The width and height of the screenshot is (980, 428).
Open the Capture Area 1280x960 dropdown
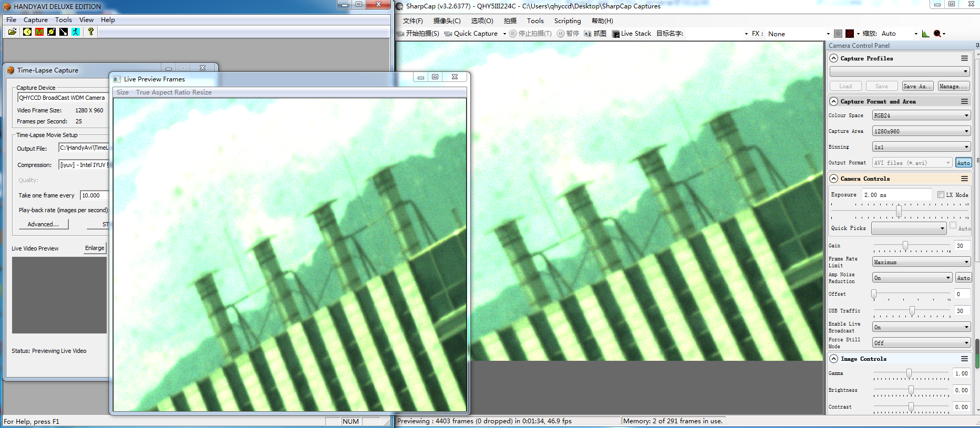[921, 131]
